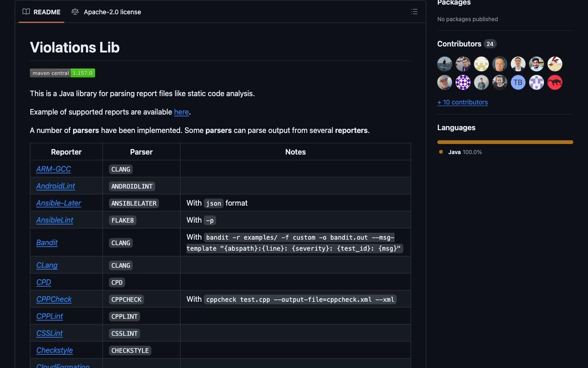
Task: Click the CPPCHECK parser code
Action: point(126,299)
